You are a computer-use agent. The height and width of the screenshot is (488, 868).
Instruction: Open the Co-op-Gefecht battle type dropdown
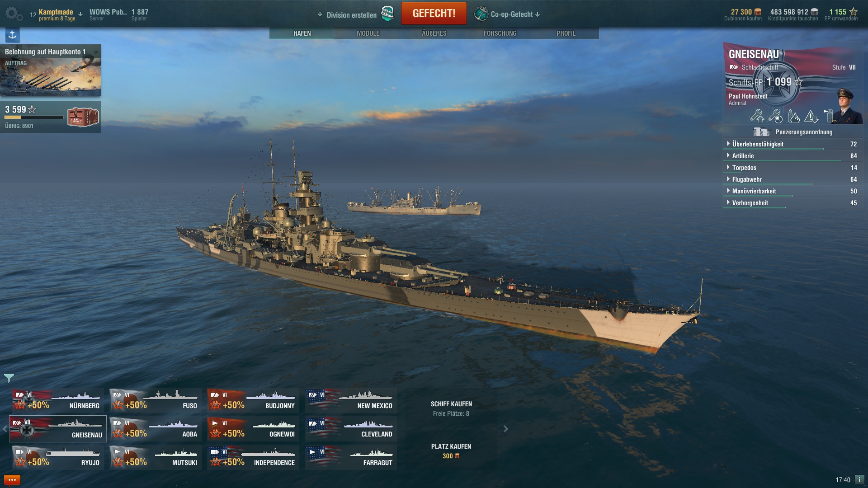507,14
